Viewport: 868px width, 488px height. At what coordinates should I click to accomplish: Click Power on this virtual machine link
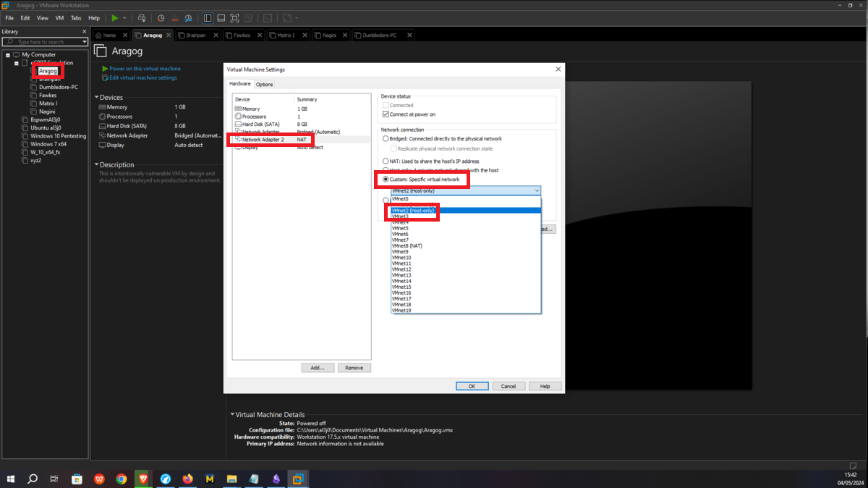pyautogui.click(x=145, y=69)
